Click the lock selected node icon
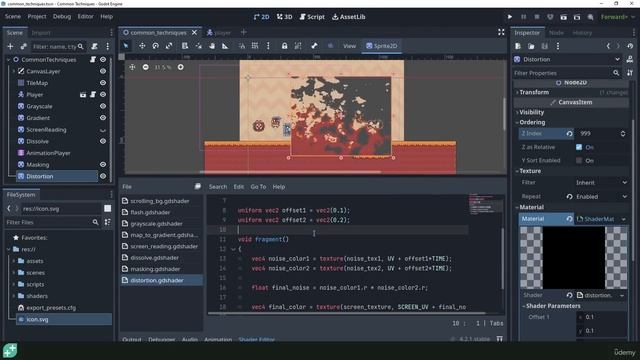 pos(284,46)
